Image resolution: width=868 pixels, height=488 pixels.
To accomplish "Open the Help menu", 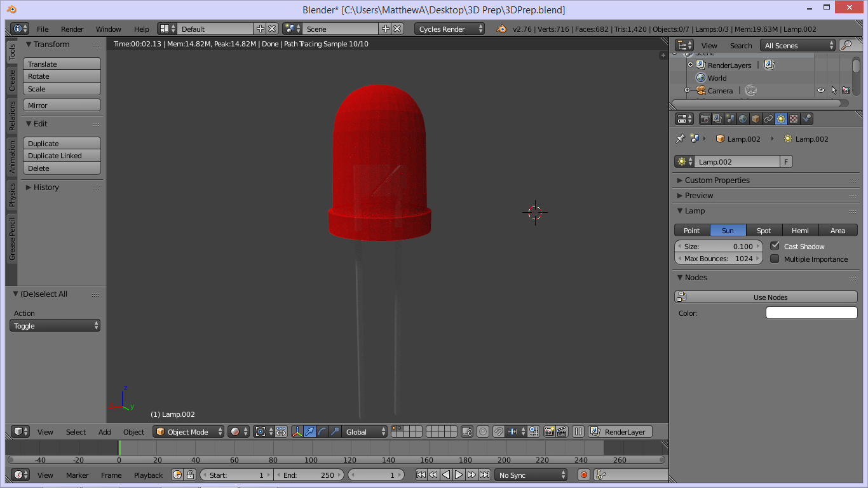I will 142,29.
